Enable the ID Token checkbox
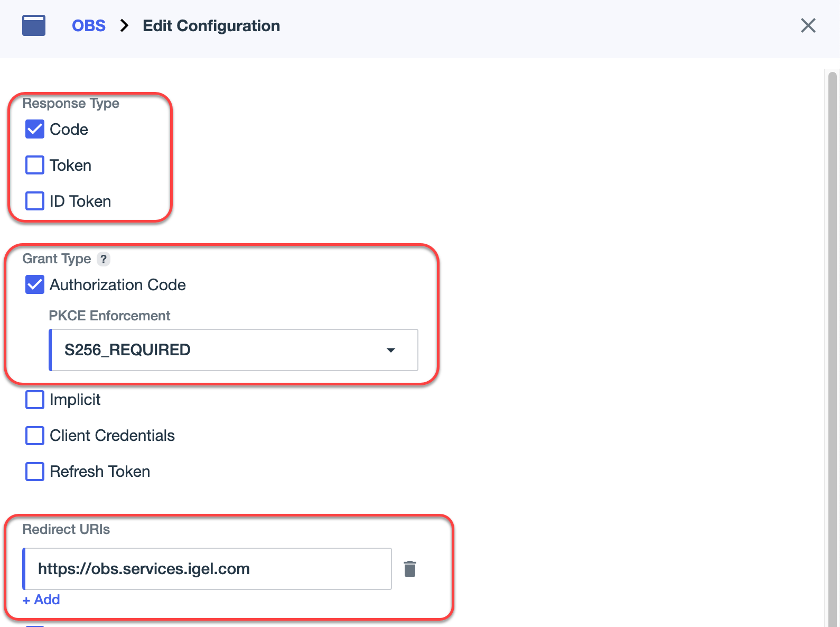840x627 pixels. 35,201
